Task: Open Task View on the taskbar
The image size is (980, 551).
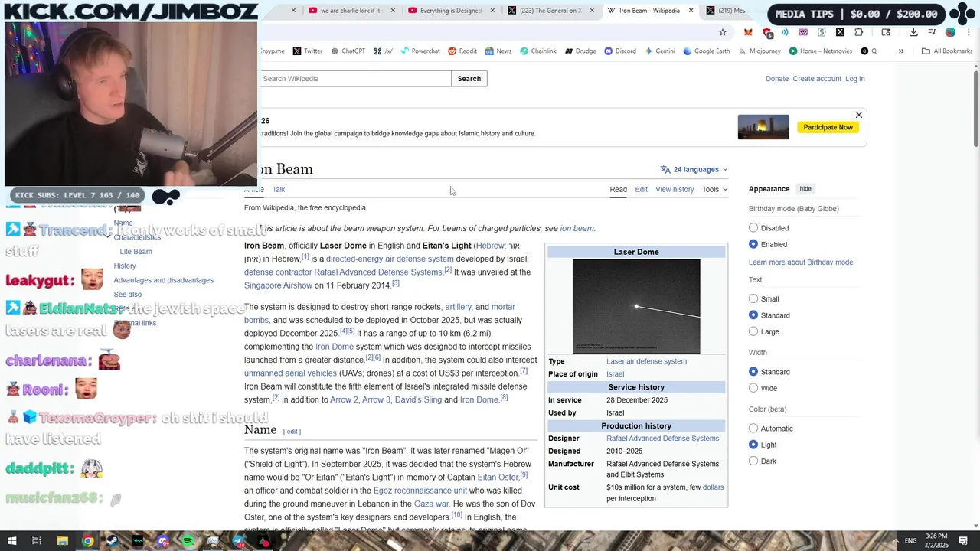Action: coord(37,541)
